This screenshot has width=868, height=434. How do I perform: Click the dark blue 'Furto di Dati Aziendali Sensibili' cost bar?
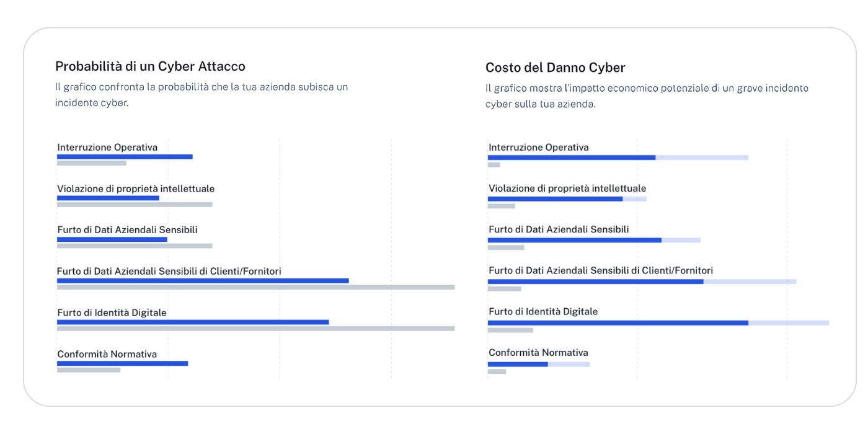click(x=574, y=240)
